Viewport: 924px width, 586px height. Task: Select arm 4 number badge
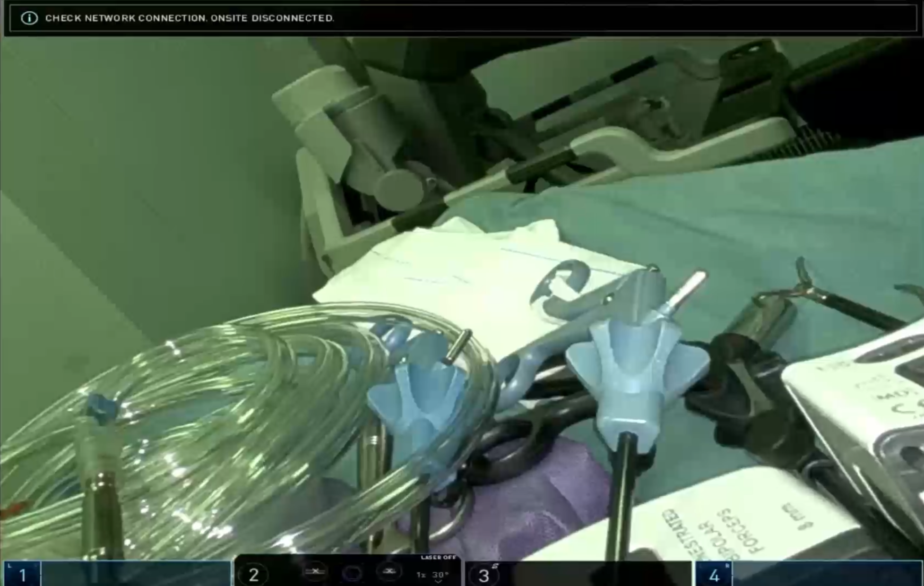pyautogui.click(x=714, y=575)
